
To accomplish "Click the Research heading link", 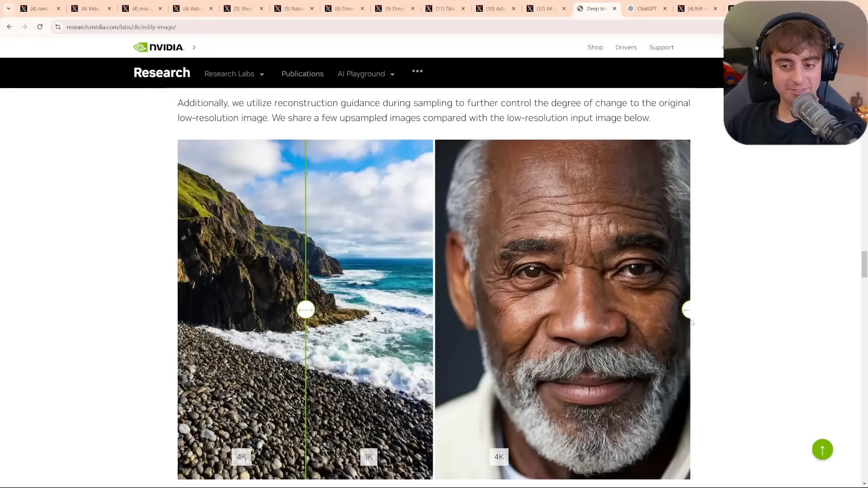I will coord(162,73).
